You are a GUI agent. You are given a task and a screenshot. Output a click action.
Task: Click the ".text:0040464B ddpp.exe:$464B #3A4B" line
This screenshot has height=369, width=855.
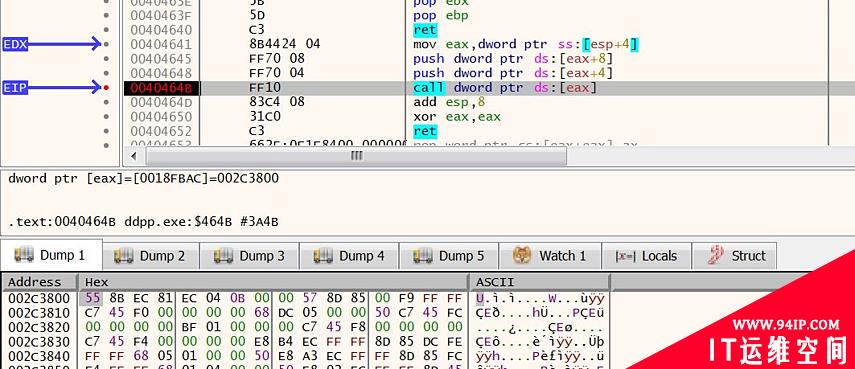143,222
